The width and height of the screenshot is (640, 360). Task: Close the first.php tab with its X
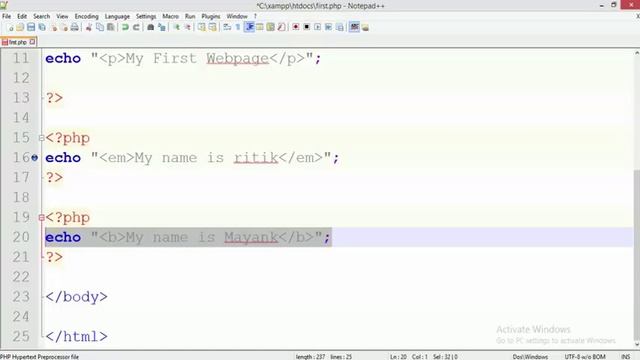coord(32,42)
